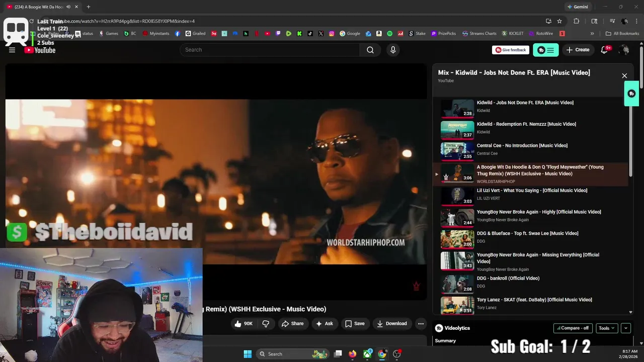The width and height of the screenshot is (644, 362).
Task: Bookmark this page with the star icon
Action: point(559,21)
